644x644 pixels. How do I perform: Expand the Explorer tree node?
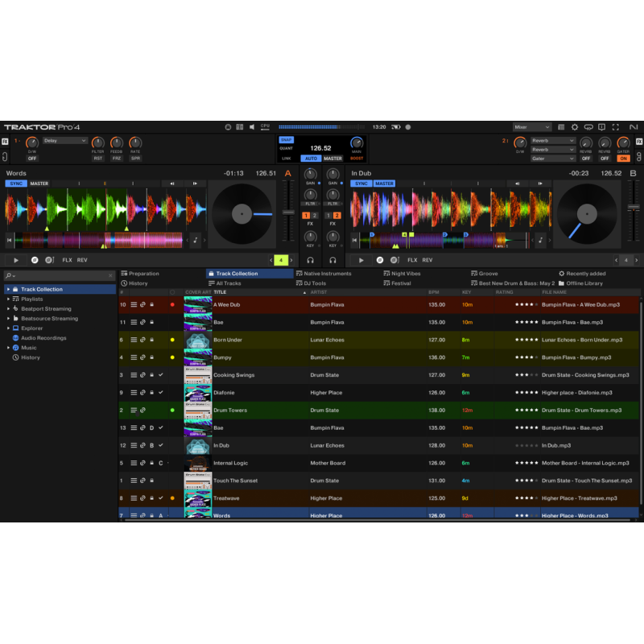[8, 328]
